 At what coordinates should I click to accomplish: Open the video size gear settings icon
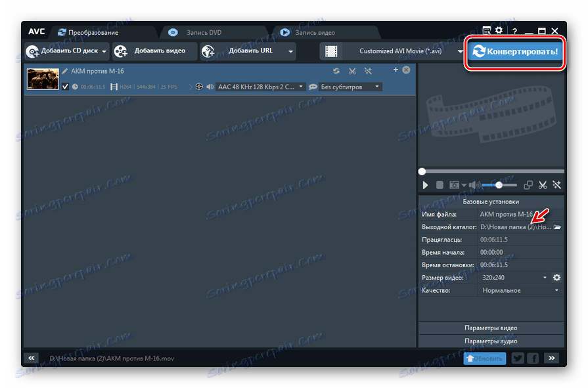(x=557, y=278)
